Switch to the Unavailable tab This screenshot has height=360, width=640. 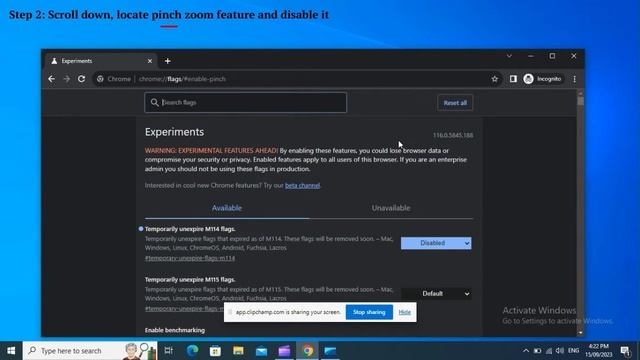tap(391, 208)
